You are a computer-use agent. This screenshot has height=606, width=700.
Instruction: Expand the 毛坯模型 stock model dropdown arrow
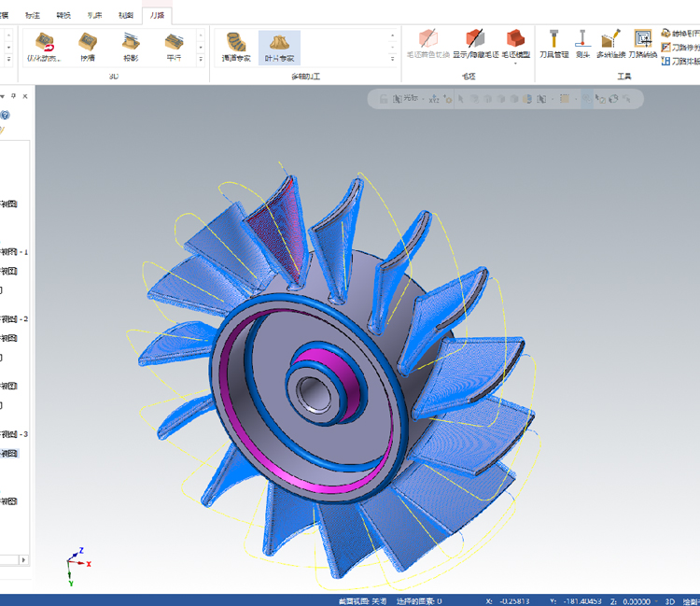coord(515,63)
